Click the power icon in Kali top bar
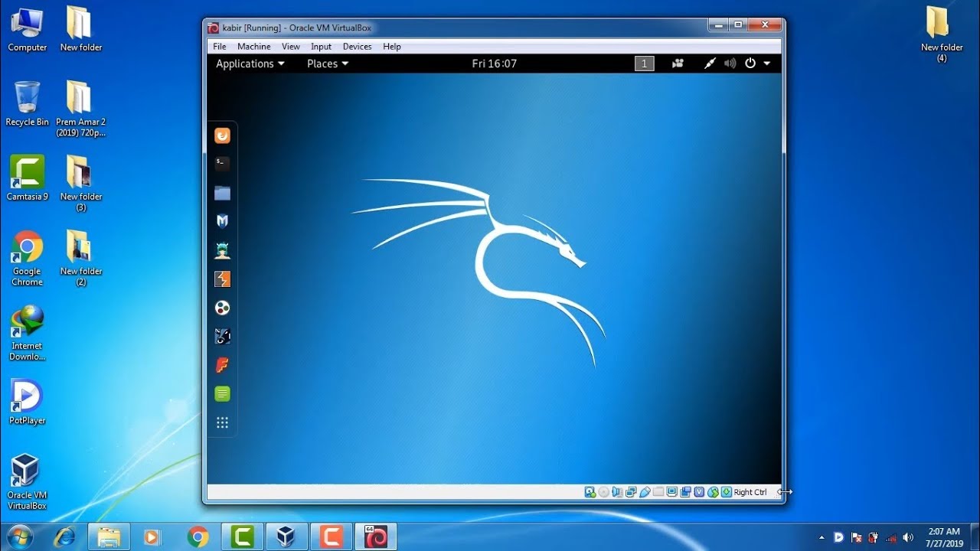Screen dimensions: 980x551 point(750,64)
